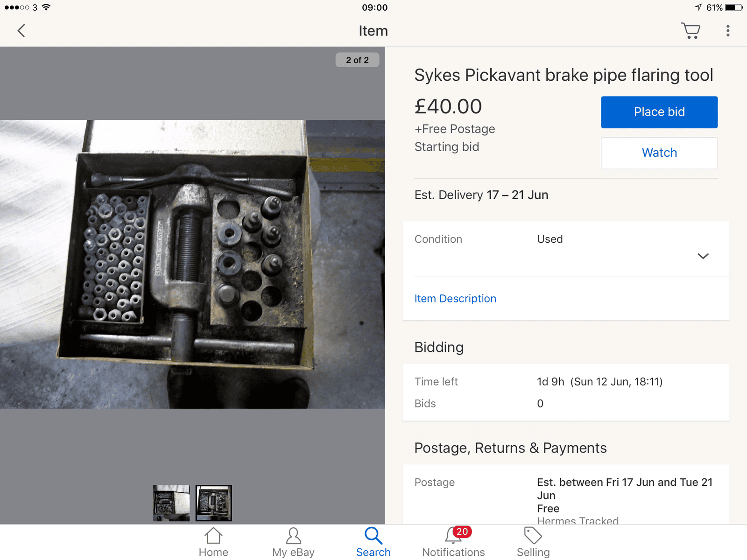
Task: Tap the location arrow status icon
Action: [x=698, y=7]
